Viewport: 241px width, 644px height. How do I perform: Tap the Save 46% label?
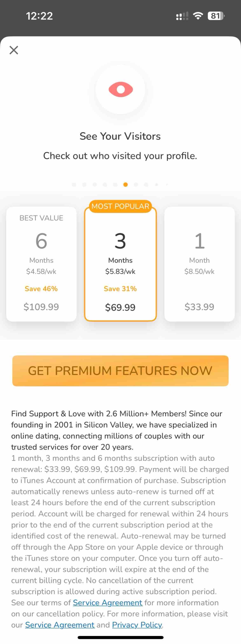coord(41,289)
